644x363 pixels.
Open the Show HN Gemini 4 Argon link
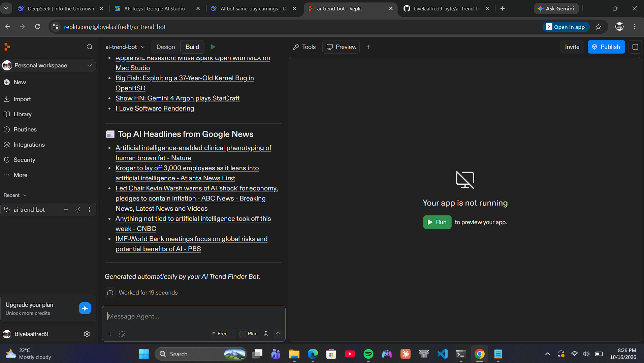click(x=178, y=98)
